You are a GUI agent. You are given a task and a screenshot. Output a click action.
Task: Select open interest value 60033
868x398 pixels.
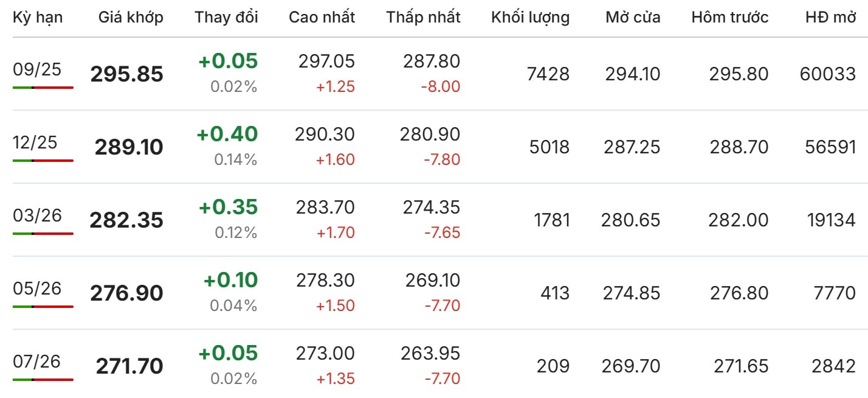click(x=828, y=74)
